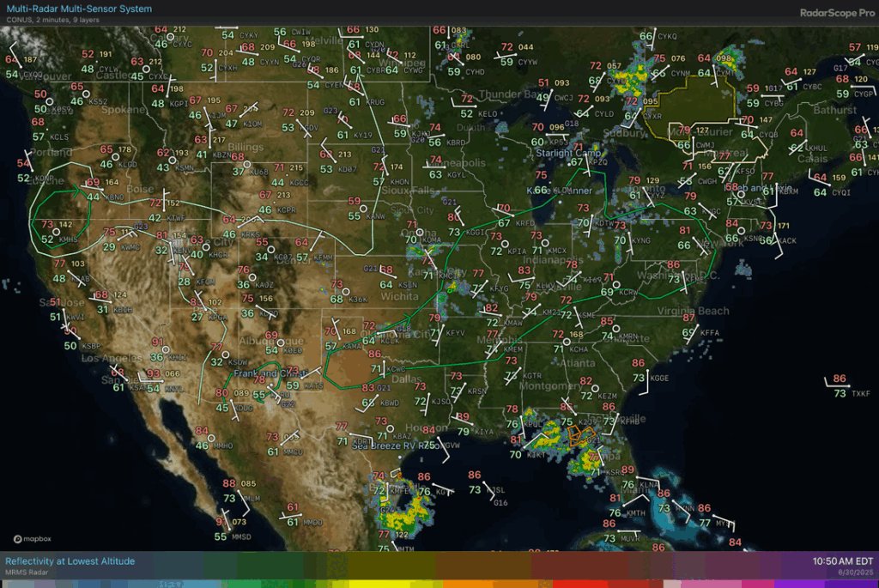The width and height of the screenshot is (879, 588).
Task: Select the KCHA station label
Action: (x=579, y=349)
